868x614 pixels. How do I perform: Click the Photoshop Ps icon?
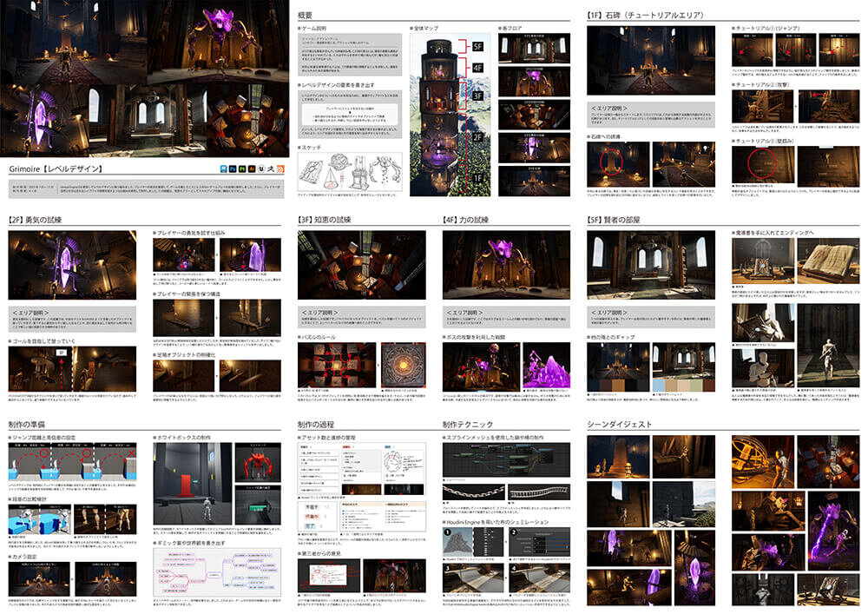pyautogui.click(x=231, y=168)
